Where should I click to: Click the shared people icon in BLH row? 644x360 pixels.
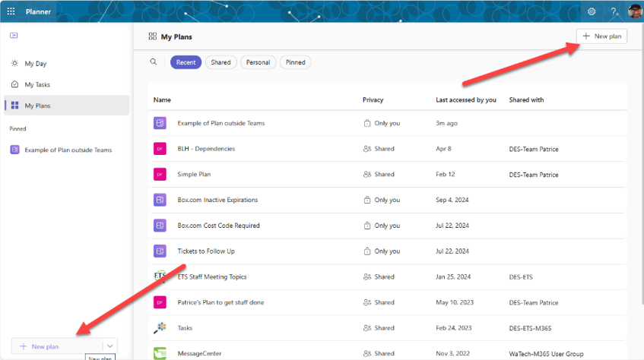click(367, 149)
